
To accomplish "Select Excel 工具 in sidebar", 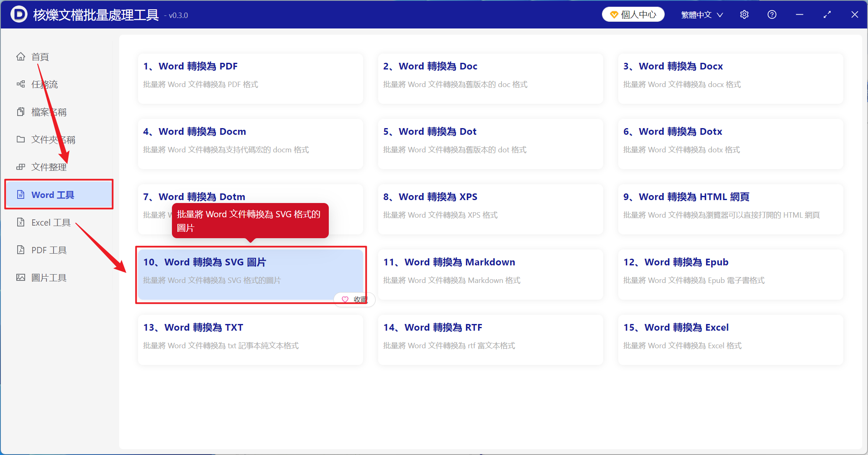I will [x=51, y=222].
